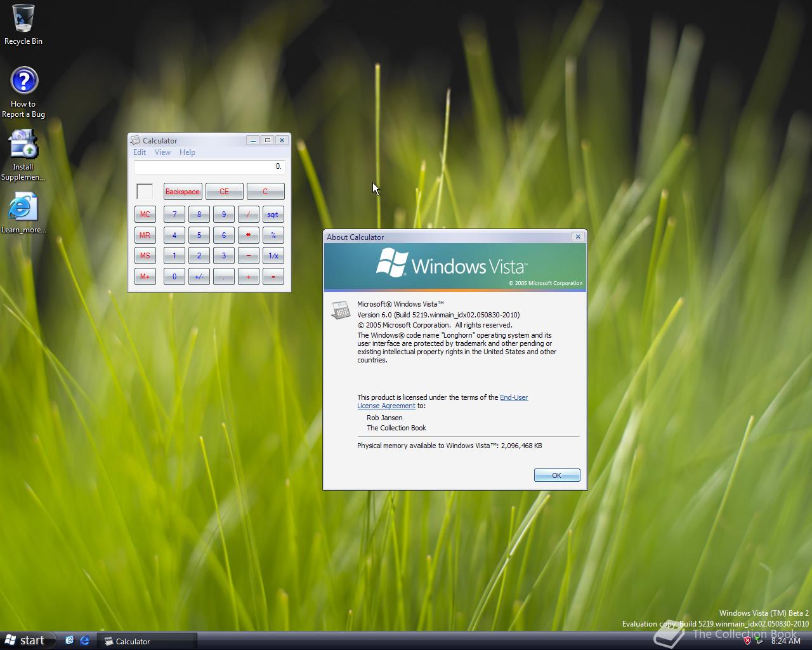Click the C clear button
Image resolution: width=812 pixels, height=650 pixels.
point(265,192)
